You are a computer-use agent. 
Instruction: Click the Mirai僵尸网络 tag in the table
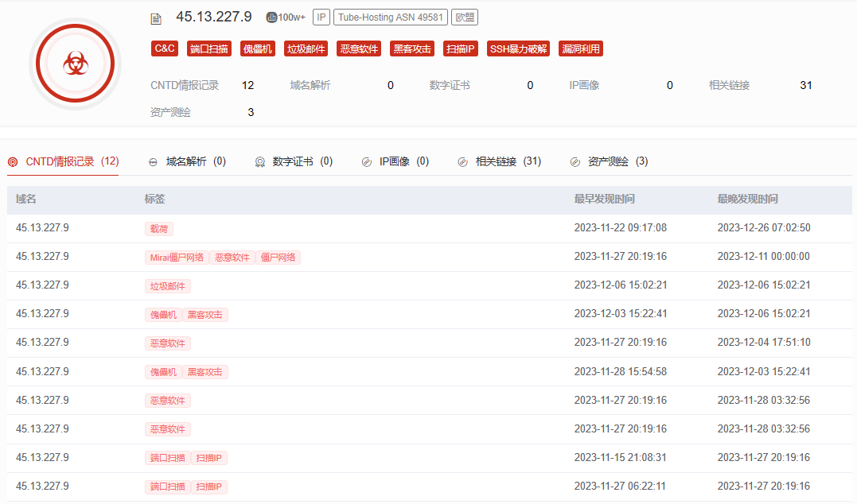tap(177, 258)
